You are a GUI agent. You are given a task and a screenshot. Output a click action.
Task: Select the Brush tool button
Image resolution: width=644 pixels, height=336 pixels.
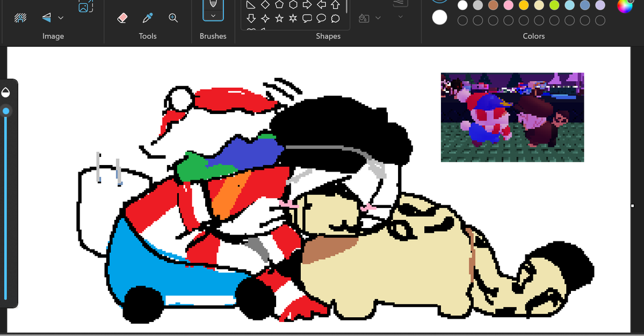pos(213,4)
